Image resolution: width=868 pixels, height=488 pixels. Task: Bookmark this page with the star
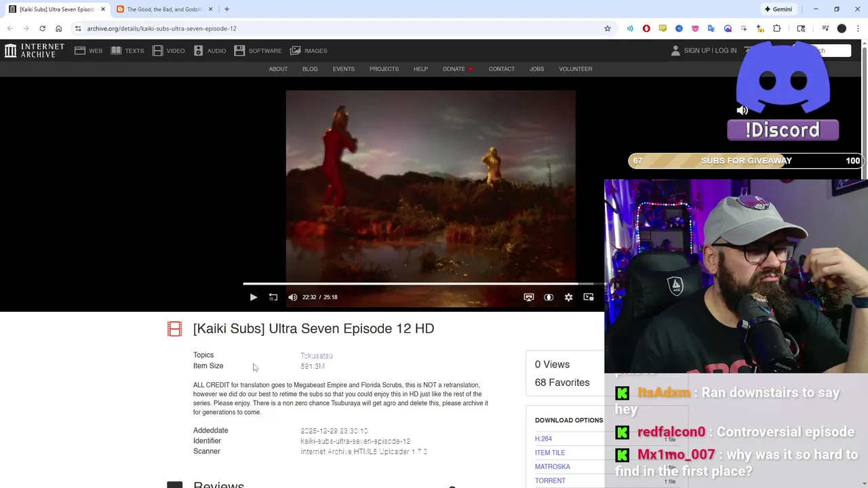(x=608, y=28)
